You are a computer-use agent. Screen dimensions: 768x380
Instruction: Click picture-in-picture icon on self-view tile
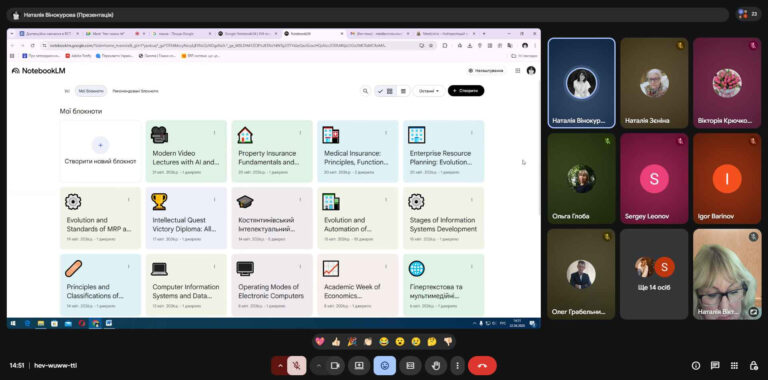point(753,311)
